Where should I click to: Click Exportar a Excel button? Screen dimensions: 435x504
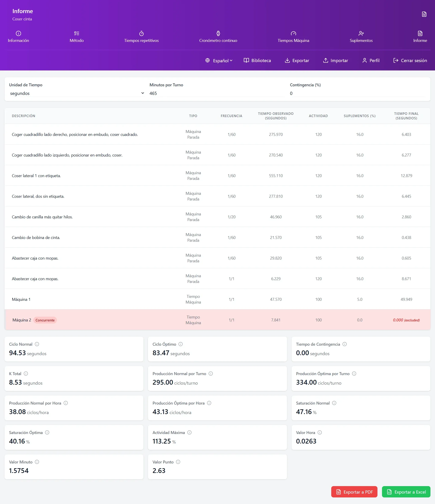[406, 492]
